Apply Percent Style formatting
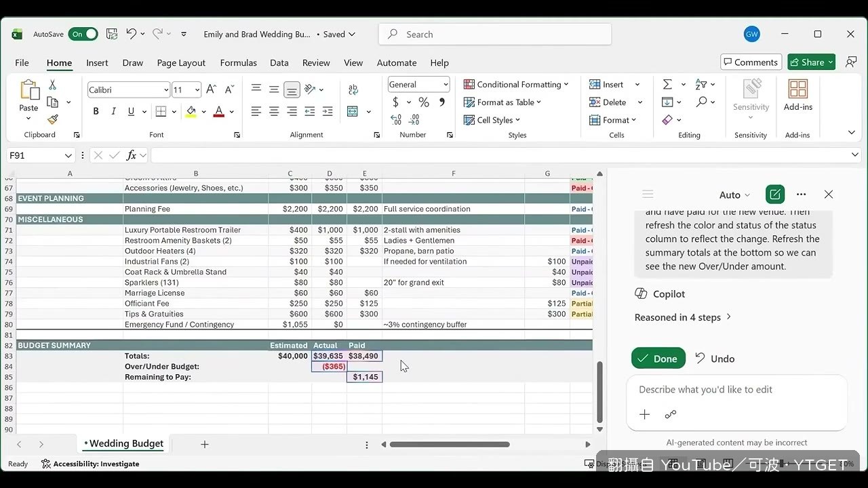 click(x=424, y=102)
